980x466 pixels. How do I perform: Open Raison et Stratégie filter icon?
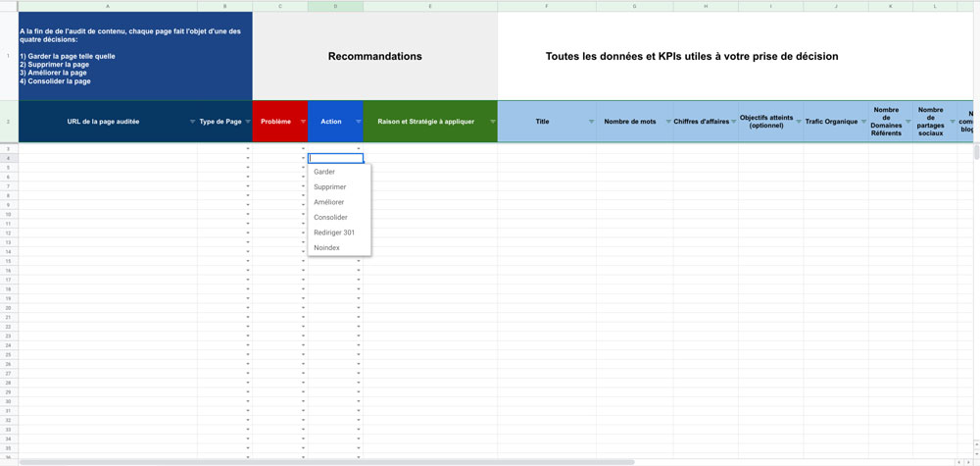[x=493, y=122]
